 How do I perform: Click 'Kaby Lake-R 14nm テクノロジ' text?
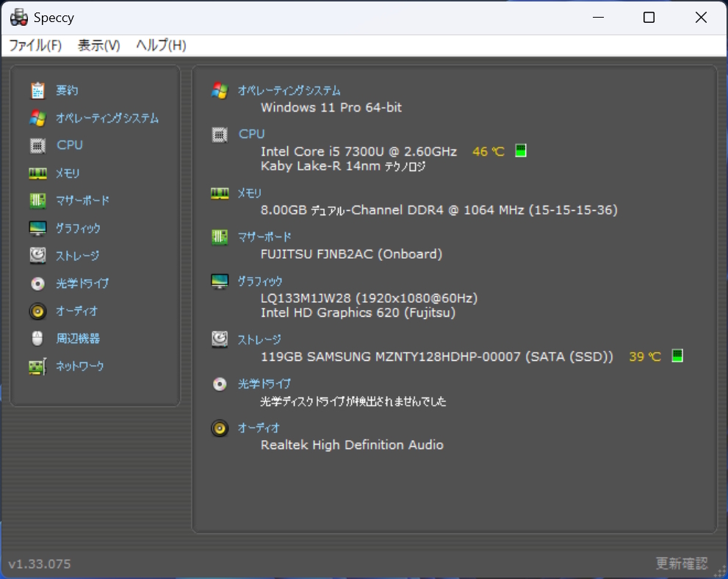click(343, 166)
